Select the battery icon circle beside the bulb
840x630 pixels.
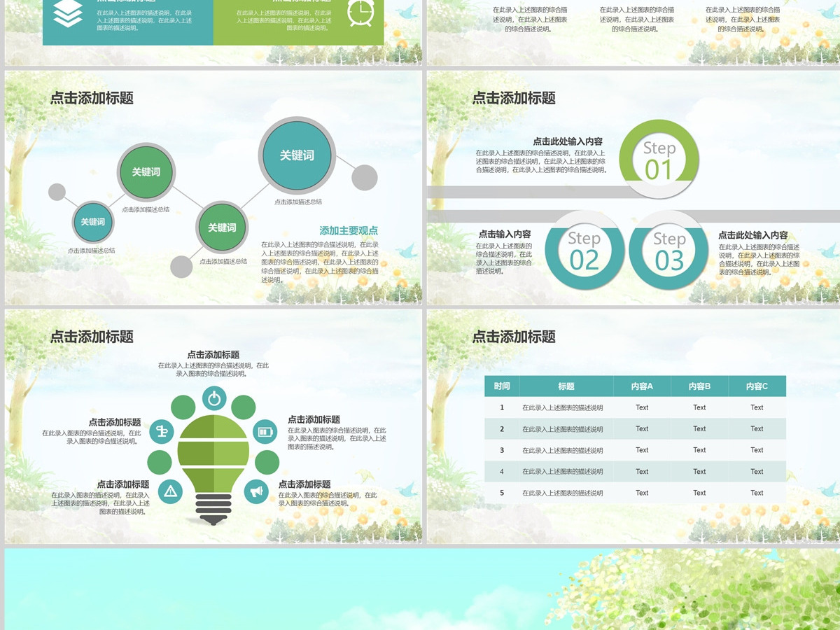click(265, 432)
